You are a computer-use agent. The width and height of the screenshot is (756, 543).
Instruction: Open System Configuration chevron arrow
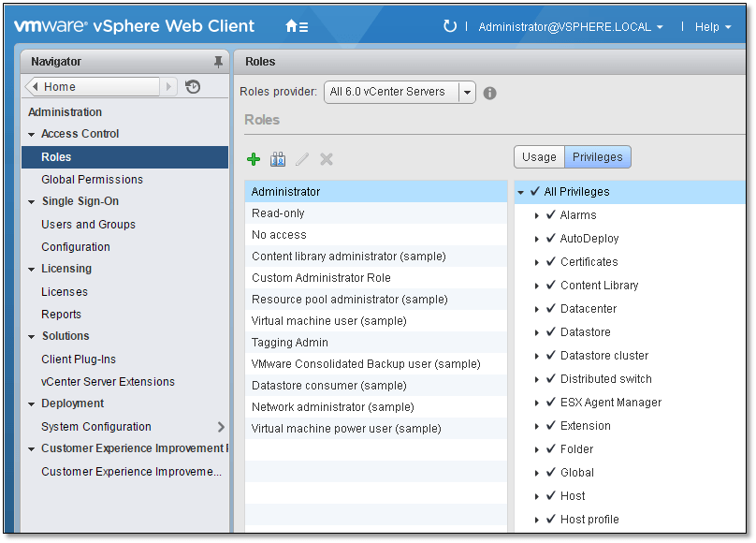221,427
